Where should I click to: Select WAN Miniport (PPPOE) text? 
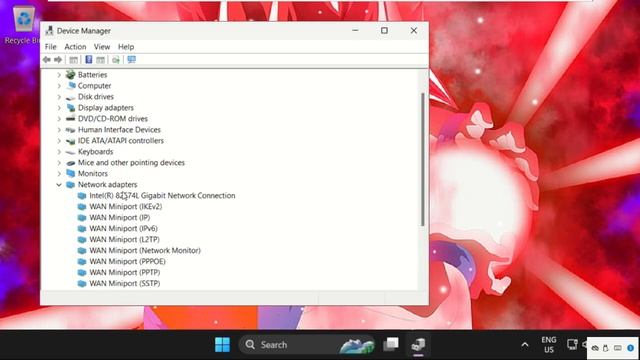click(x=127, y=262)
